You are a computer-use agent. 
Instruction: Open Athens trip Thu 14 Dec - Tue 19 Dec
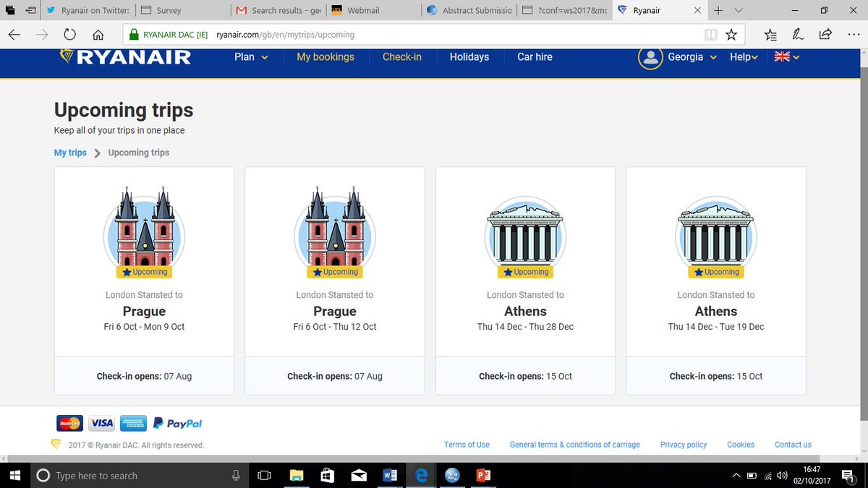pyautogui.click(x=716, y=281)
